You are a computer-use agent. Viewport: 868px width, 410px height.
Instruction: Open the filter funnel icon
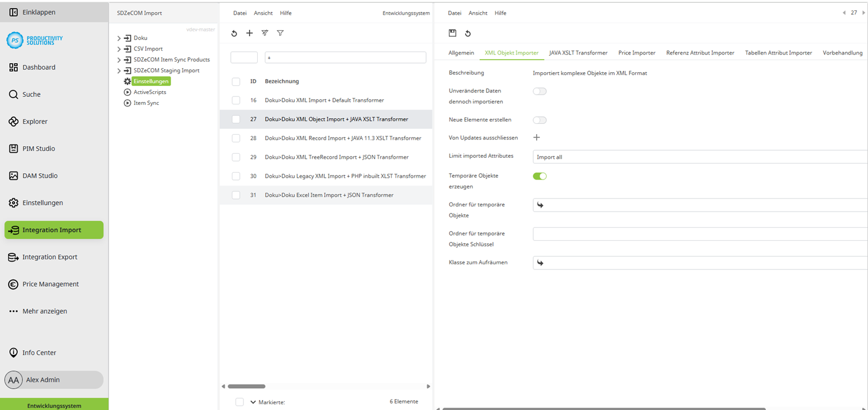[280, 33]
